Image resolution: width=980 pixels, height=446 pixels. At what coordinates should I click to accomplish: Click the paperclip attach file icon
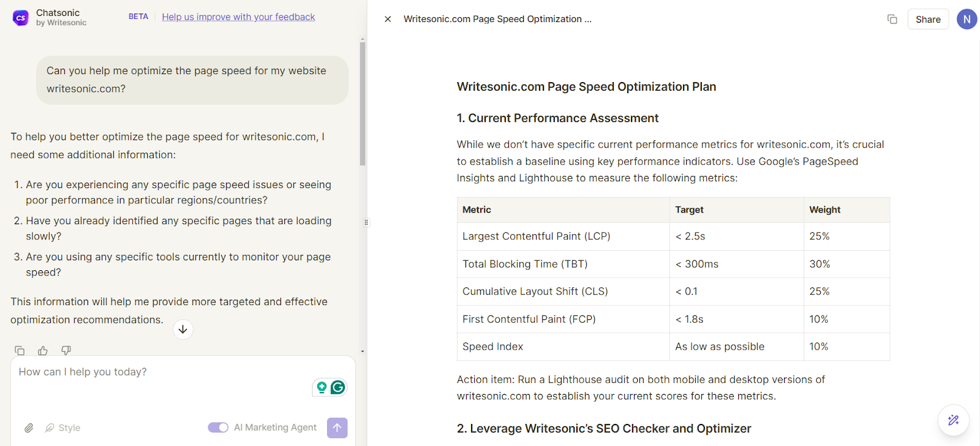(x=29, y=428)
